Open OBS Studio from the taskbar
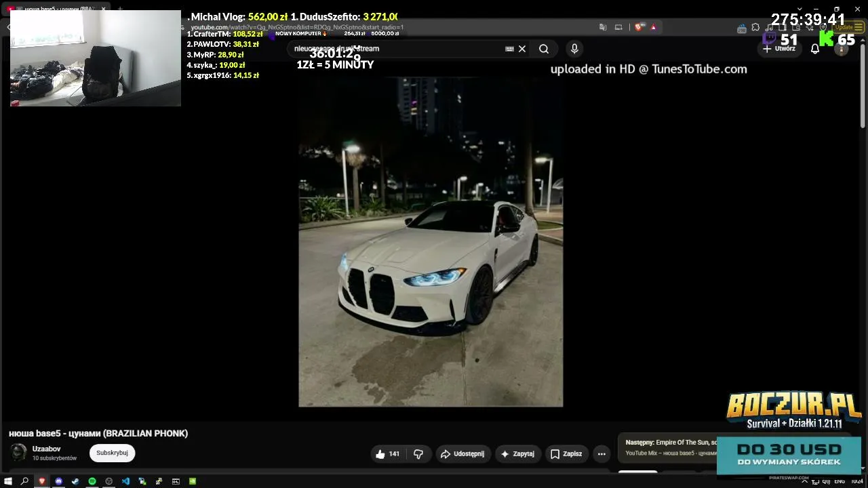Screen dimensions: 868x488 (x=108, y=481)
